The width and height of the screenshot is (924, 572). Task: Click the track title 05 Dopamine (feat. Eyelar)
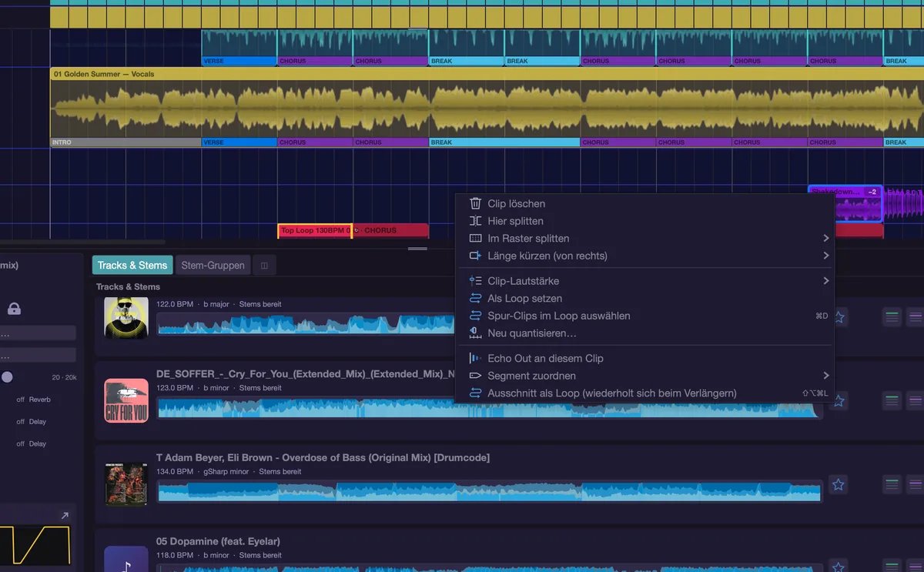coord(218,541)
